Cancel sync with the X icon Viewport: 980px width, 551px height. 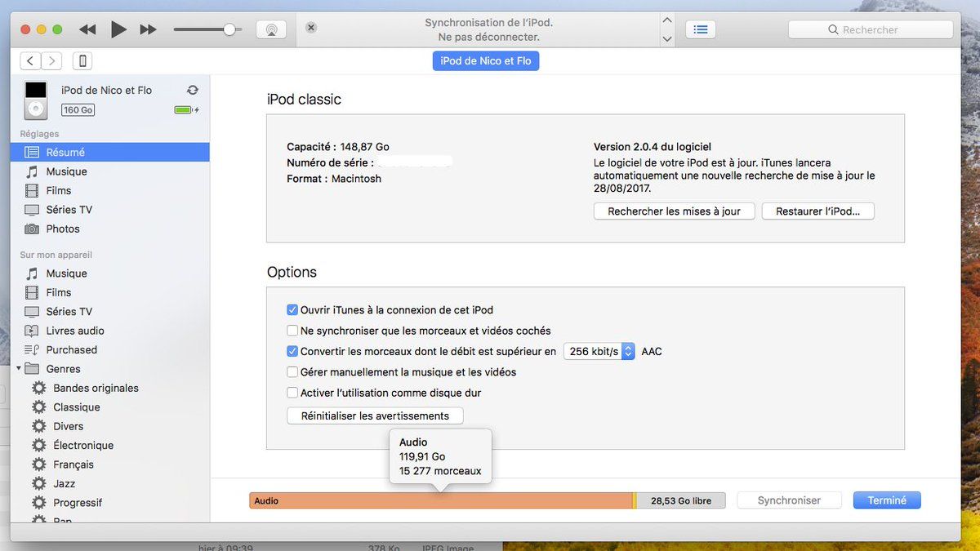coord(310,28)
